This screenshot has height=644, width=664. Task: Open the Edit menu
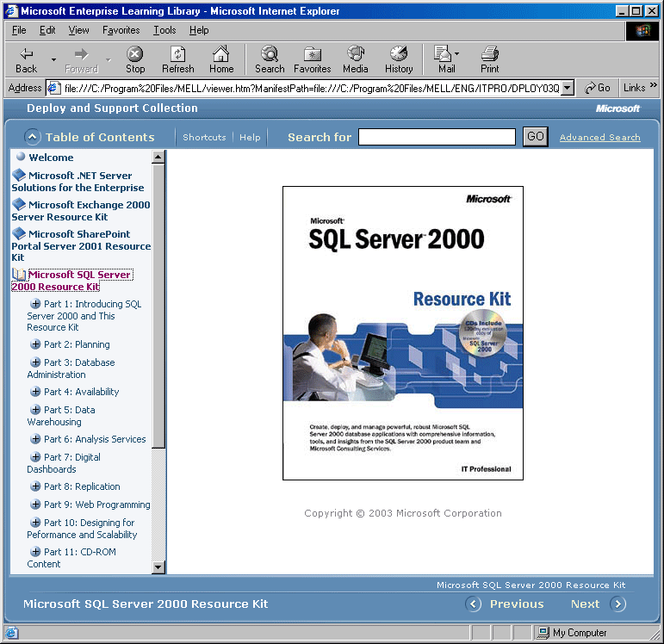pos(47,30)
